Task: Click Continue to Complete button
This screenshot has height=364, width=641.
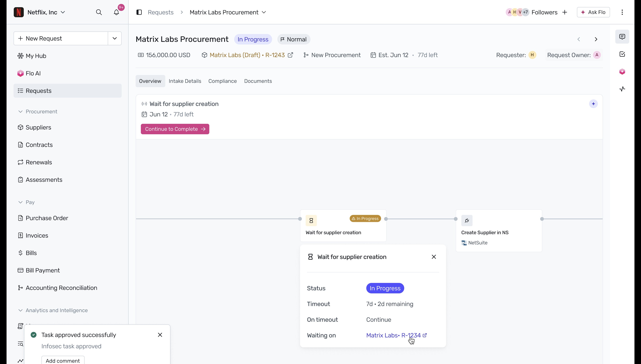Action: [175, 129]
